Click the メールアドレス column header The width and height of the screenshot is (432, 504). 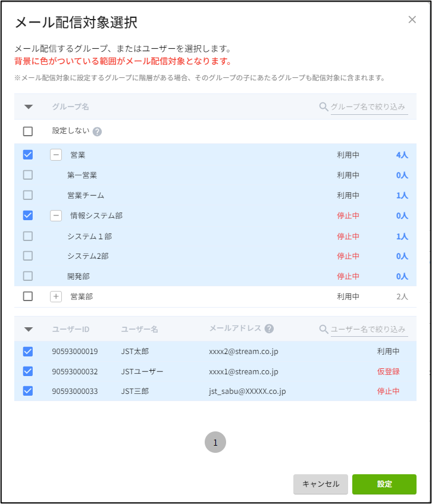tap(235, 328)
